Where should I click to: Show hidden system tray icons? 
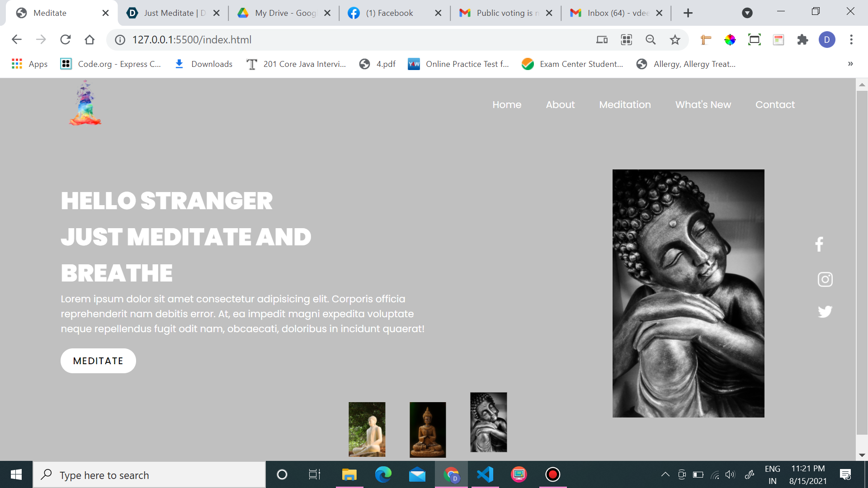pos(665,474)
